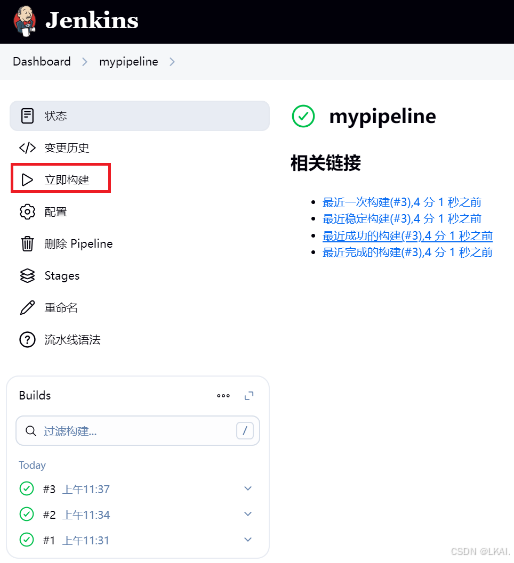The height and width of the screenshot is (563, 514).
Task: Open 流水线语法 sidebar label
Action: [73, 340]
